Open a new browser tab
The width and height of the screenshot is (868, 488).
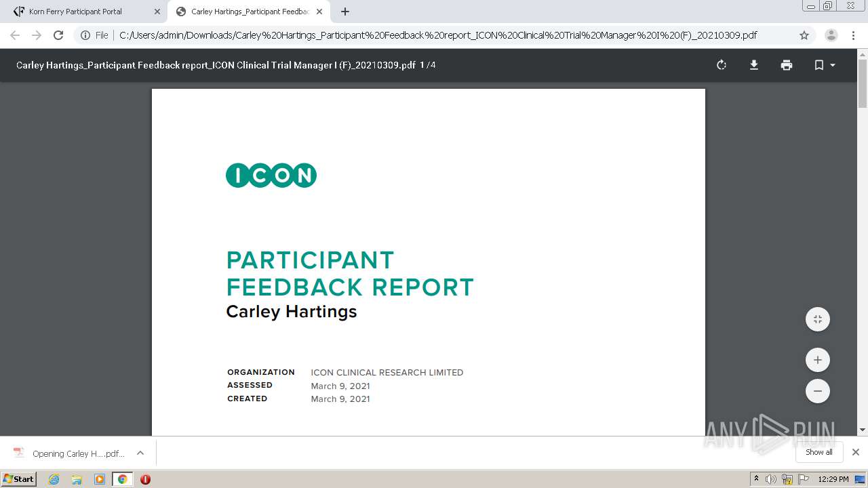point(345,12)
